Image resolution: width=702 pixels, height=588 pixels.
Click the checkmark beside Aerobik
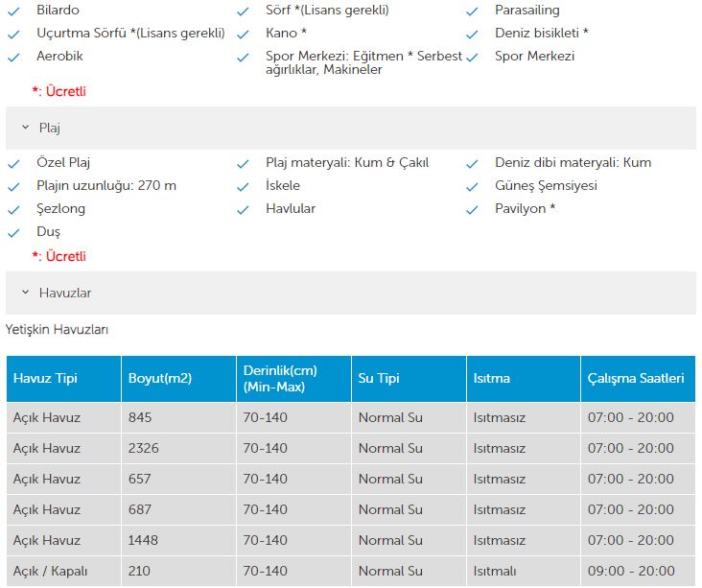pyautogui.click(x=13, y=58)
